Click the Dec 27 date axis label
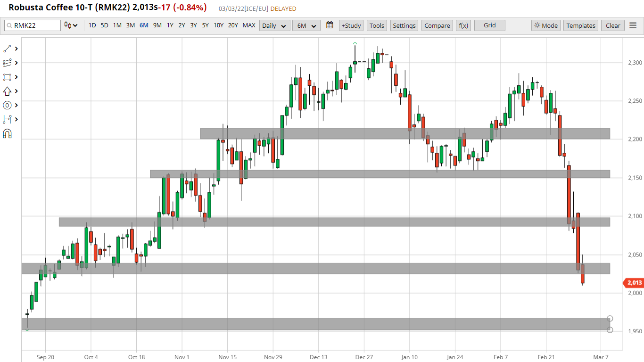The image size is (644, 362). pyautogui.click(x=364, y=357)
